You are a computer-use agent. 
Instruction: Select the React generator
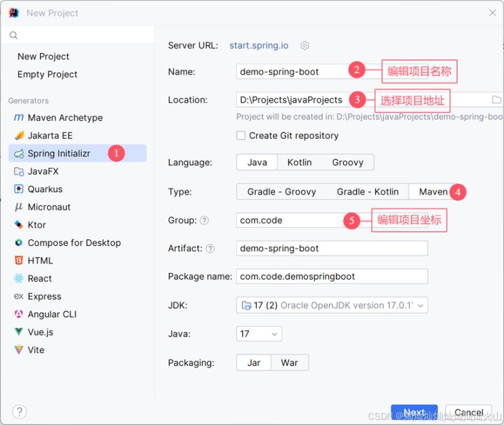coord(40,278)
